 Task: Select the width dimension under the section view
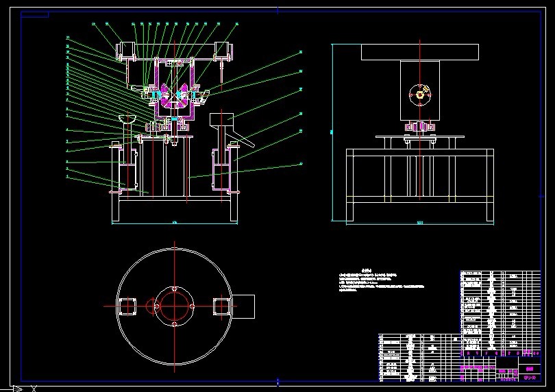[x=175, y=223]
